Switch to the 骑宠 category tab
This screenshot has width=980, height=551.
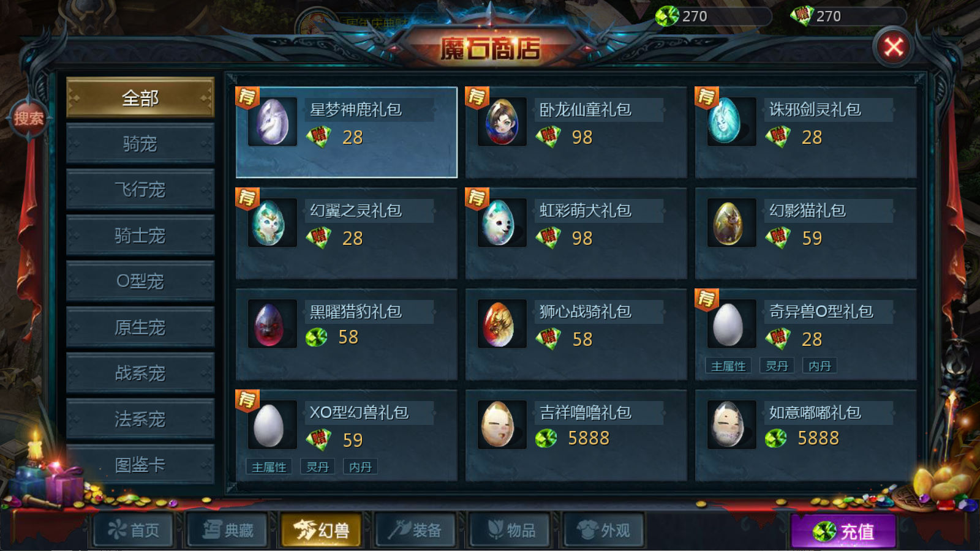tap(140, 143)
